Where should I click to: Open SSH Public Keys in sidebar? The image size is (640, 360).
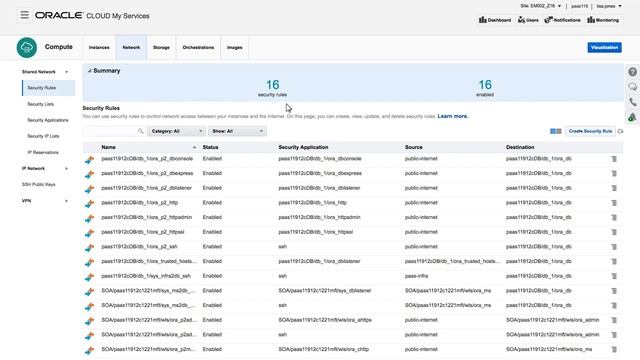(38, 184)
